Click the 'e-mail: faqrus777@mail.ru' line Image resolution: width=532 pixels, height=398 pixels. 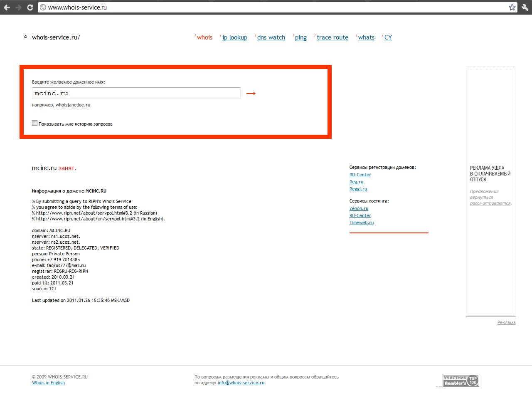[x=59, y=265]
